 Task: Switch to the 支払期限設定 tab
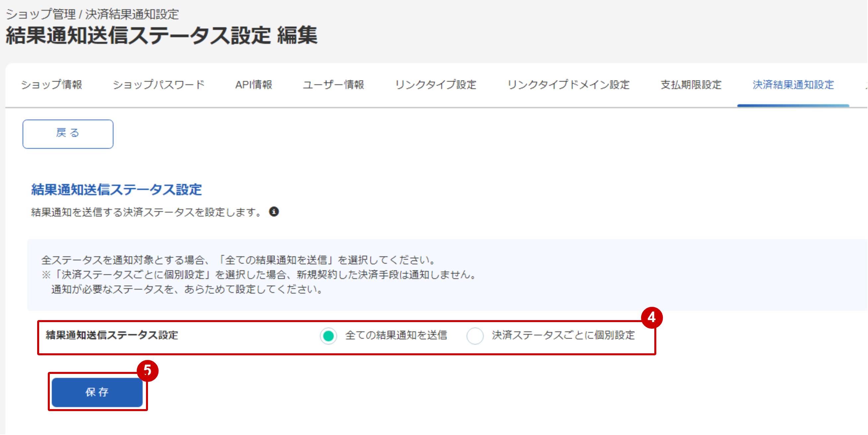pyautogui.click(x=690, y=85)
